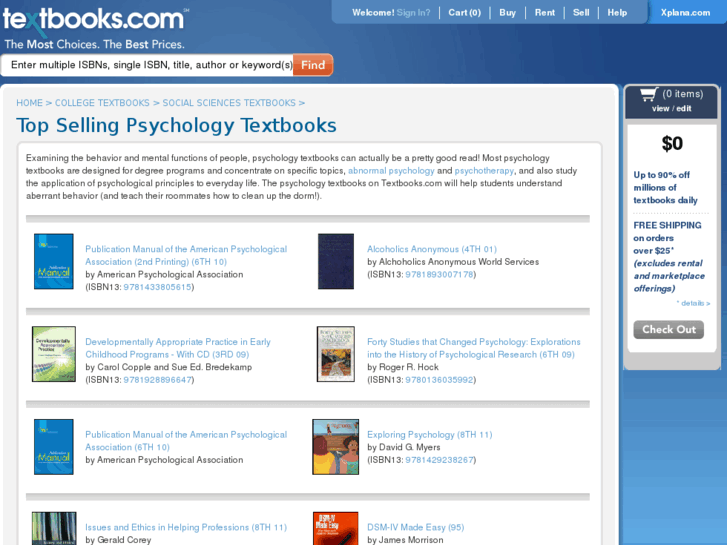Open the Sign In? link
The image size is (727, 545).
[413, 13]
